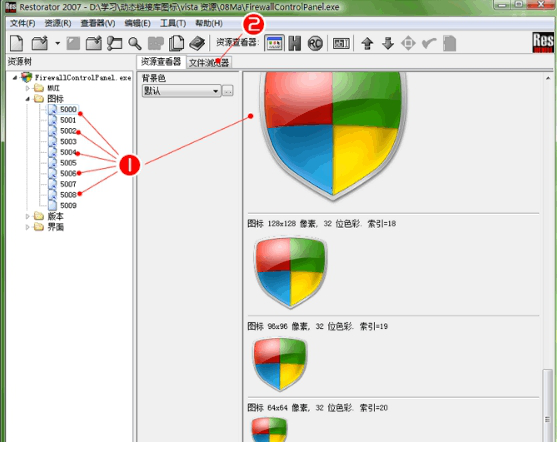Click the Save As folder icon
557x459 pixels.
coord(94,43)
